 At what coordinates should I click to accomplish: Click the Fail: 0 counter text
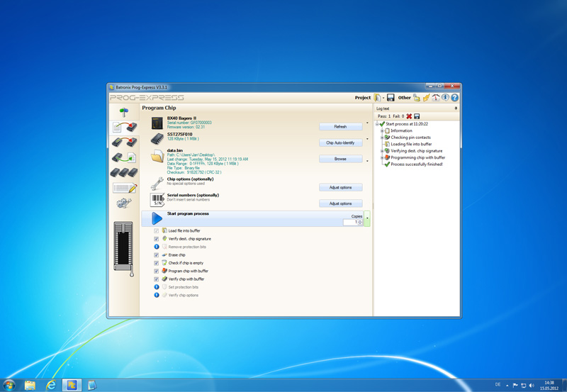coord(398,116)
